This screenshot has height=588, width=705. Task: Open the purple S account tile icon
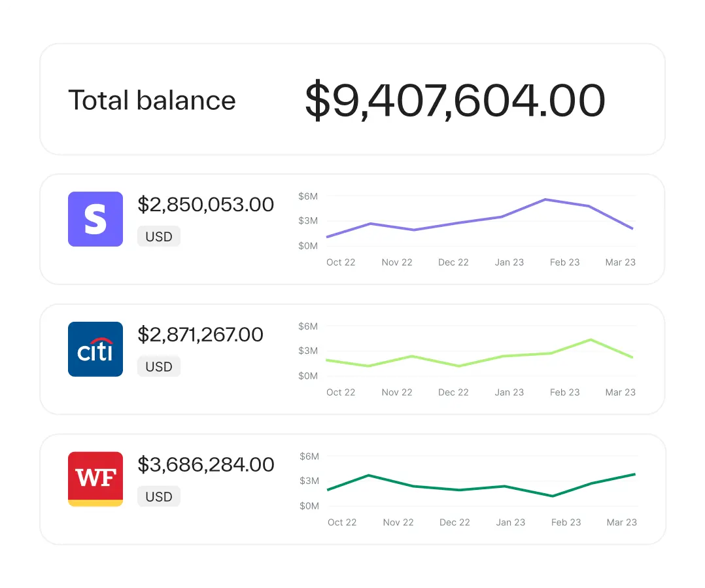click(95, 218)
